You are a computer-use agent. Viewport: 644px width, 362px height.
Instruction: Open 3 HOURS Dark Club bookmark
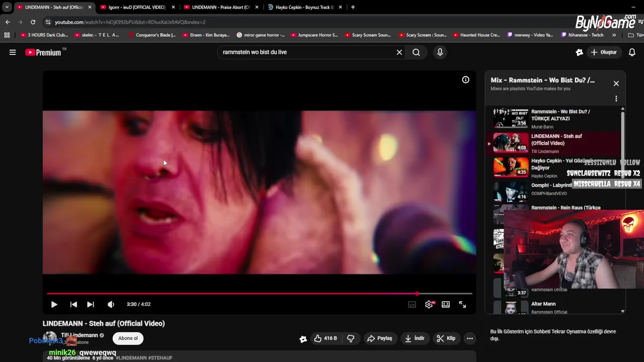(44, 35)
